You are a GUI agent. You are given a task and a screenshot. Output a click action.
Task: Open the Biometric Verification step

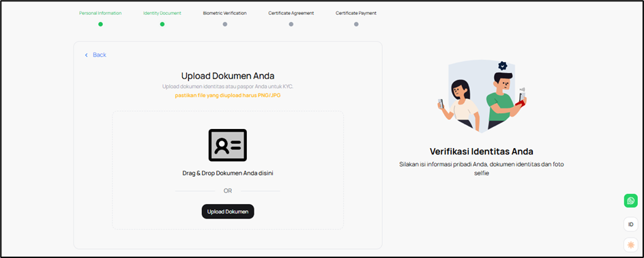coord(224,13)
